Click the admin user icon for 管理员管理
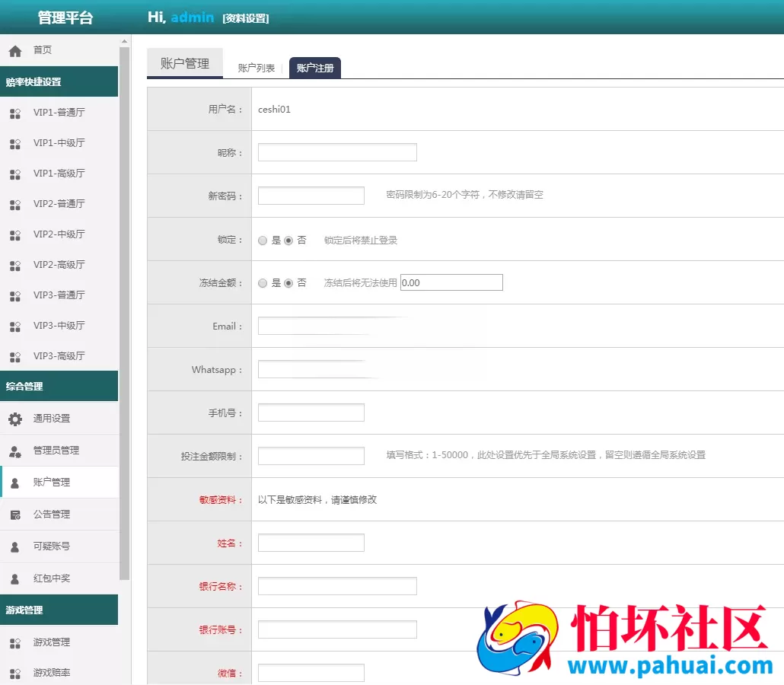 click(15, 451)
